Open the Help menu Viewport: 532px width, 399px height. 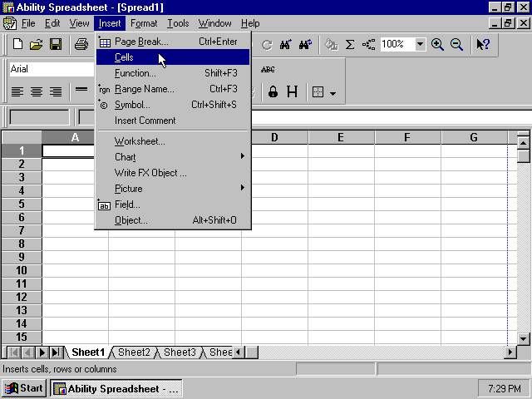(x=250, y=23)
